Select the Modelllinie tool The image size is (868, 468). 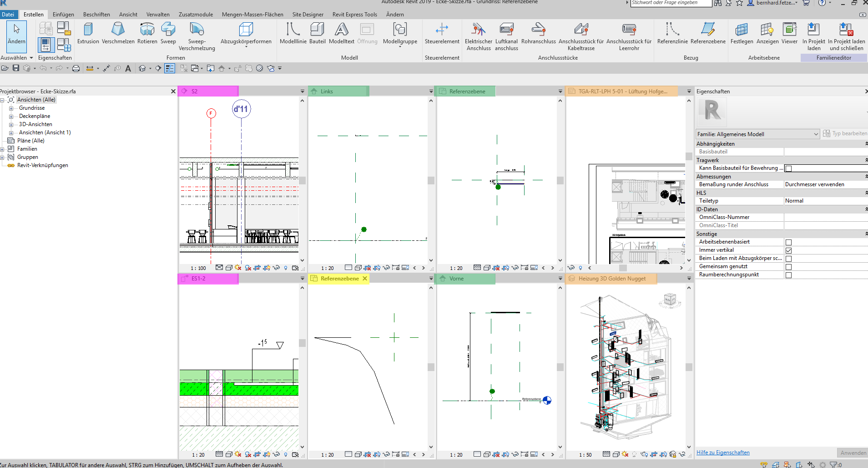click(293, 34)
